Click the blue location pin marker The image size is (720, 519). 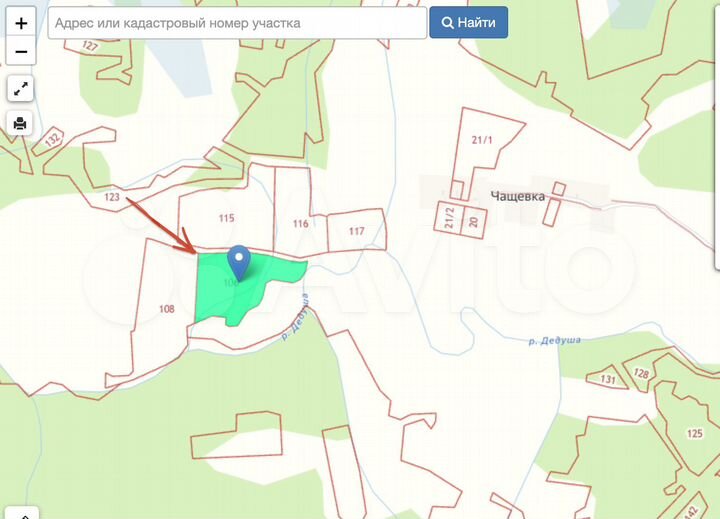238,261
